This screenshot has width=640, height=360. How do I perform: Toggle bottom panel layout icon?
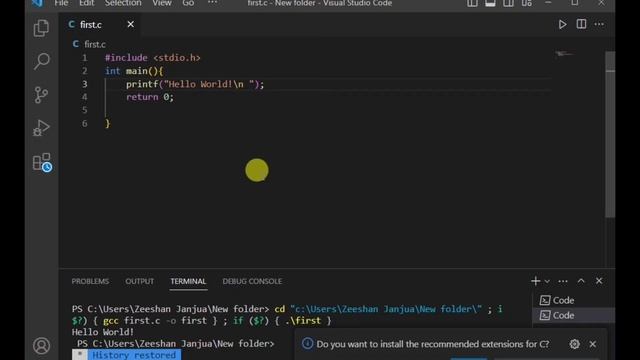click(x=490, y=3)
